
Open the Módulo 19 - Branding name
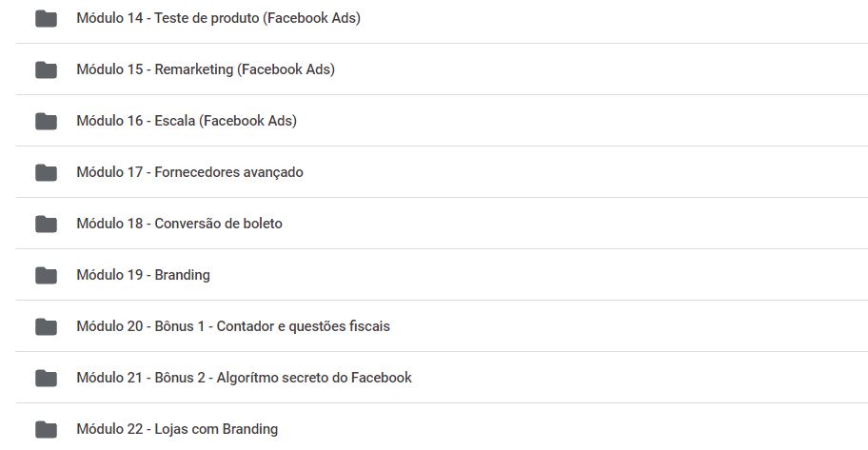point(144,275)
